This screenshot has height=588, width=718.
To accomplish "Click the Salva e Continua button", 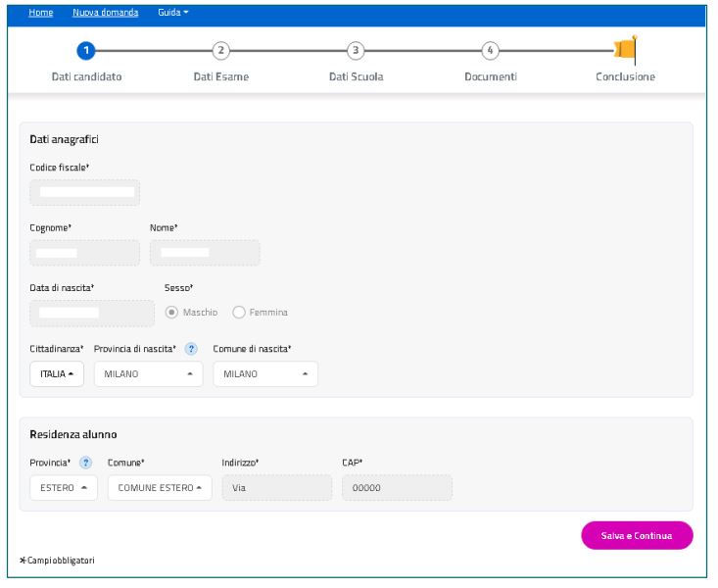I will click(x=638, y=536).
